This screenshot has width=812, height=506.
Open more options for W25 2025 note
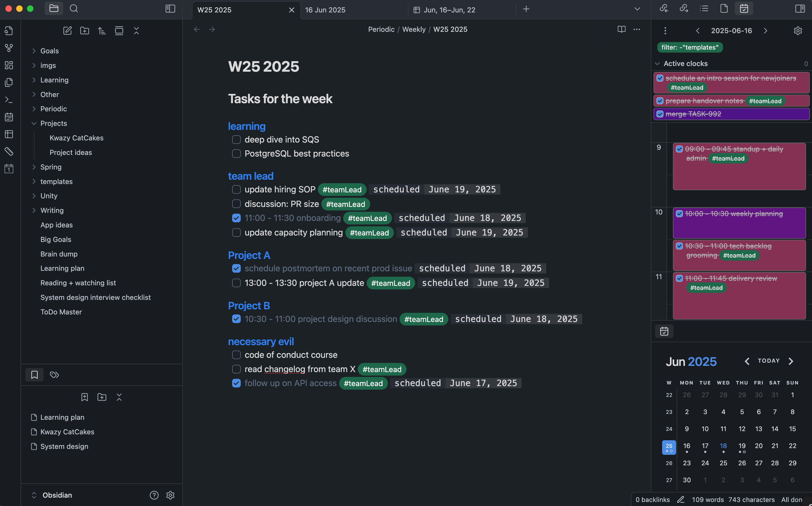636,29
